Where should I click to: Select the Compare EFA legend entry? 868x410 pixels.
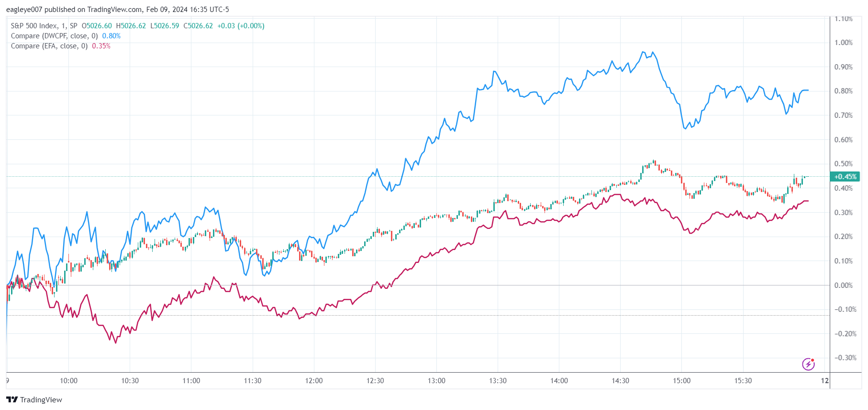pos(49,46)
